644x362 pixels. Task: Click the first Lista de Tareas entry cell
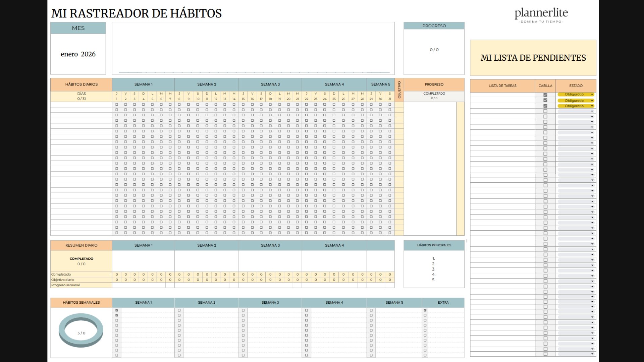[x=502, y=95]
